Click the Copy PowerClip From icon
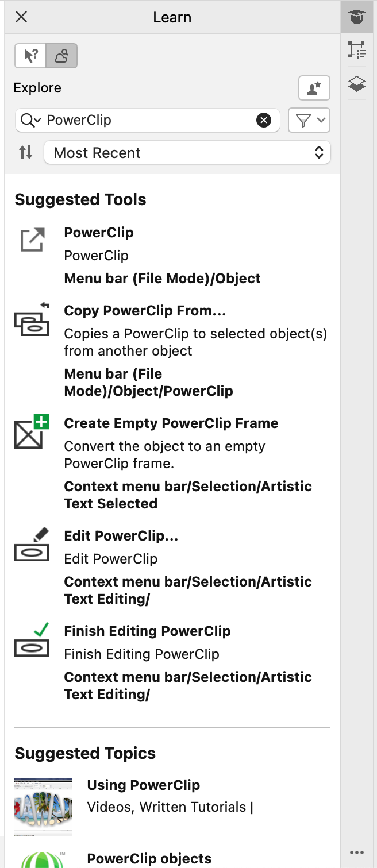The height and width of the screenshot is (868, 377). coord(32,319)
